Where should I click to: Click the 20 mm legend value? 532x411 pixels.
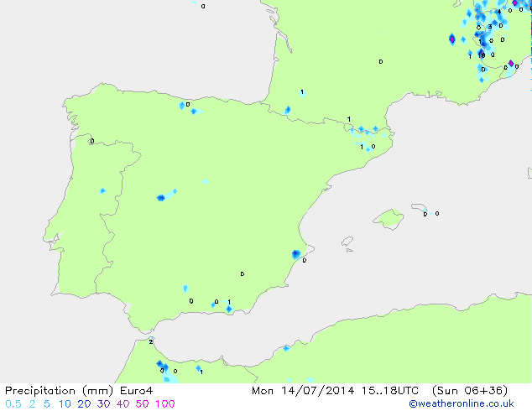click(84, 404)
